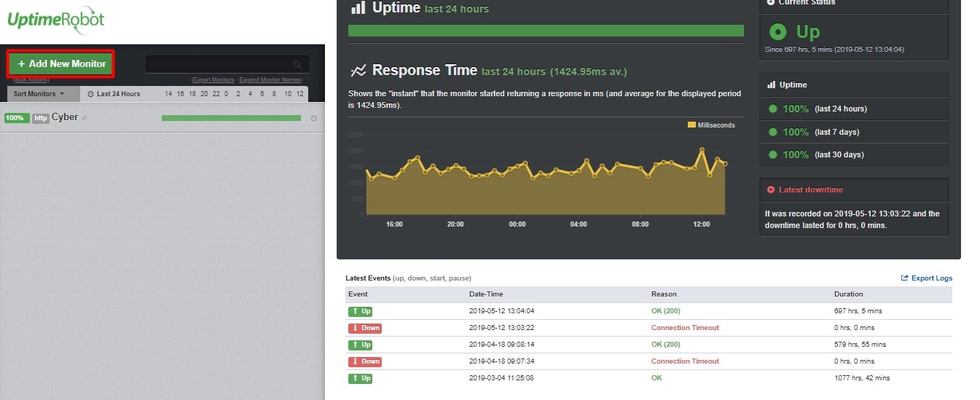Click the Response Time chart icon
Image resolution: width=980 pixels, height=400 pixels.
click(x=358, y=71)
